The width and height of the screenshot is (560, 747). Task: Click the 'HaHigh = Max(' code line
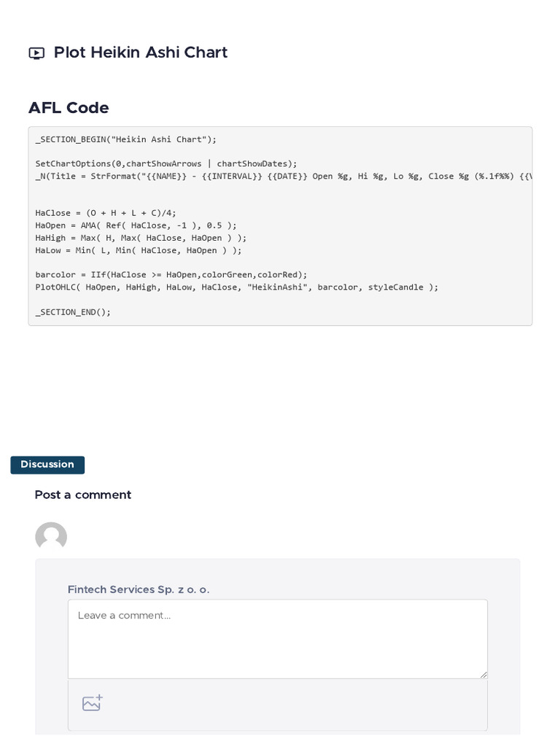click(x=141, y=238)
